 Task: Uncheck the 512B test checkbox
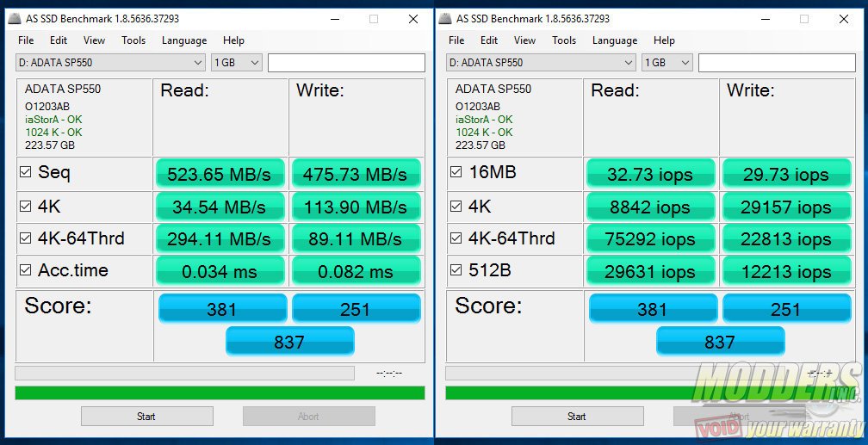coord(456,270)
